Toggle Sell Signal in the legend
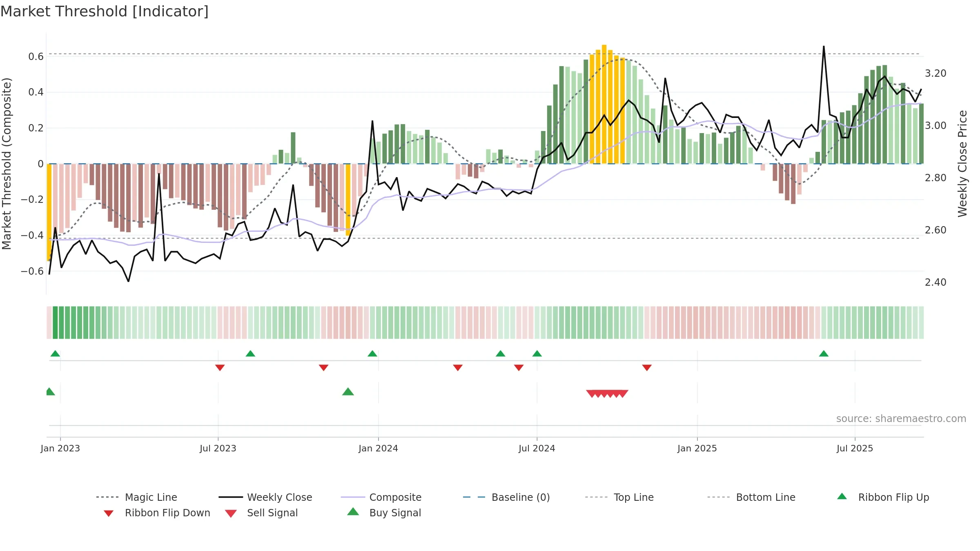 click(x=261, y=513)
